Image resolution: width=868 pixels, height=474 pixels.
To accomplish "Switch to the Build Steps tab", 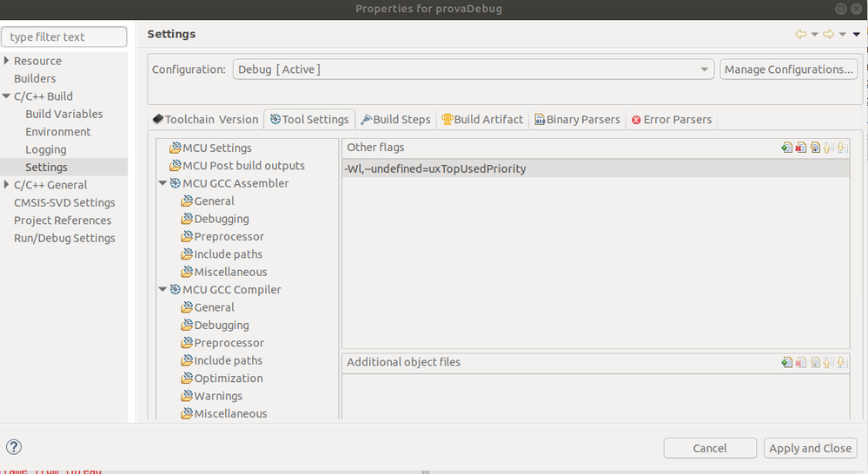I will (x=395, y=120).
